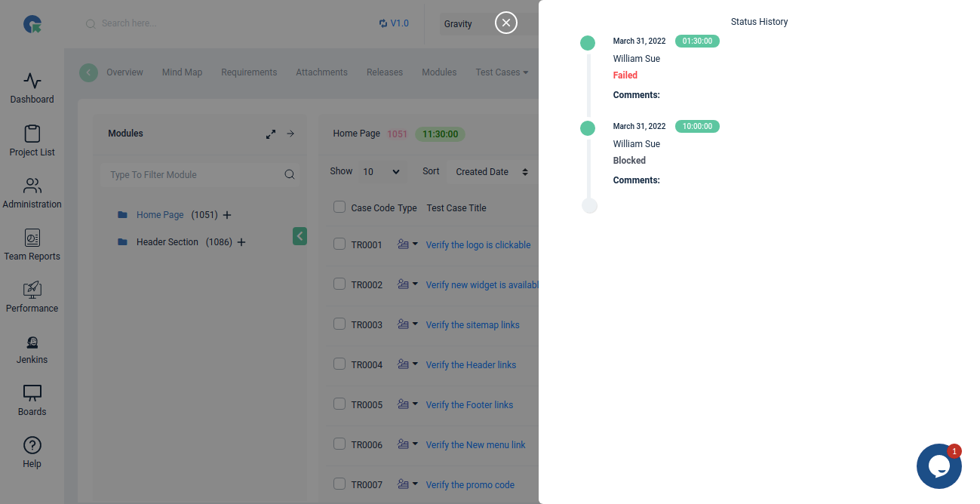
Task: Switch to the Mind Map tab
Action: 182,72
